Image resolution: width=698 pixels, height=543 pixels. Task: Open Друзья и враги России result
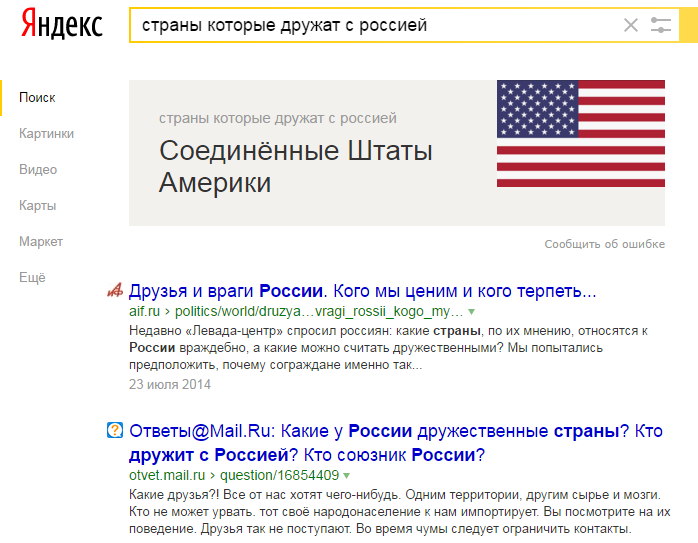click(363, 292)
